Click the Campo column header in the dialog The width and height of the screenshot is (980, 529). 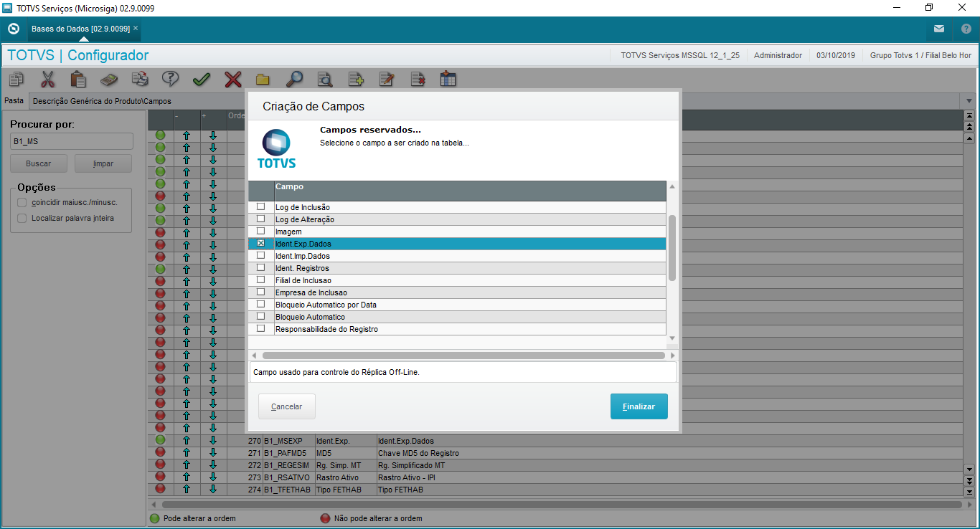(470, 191)
